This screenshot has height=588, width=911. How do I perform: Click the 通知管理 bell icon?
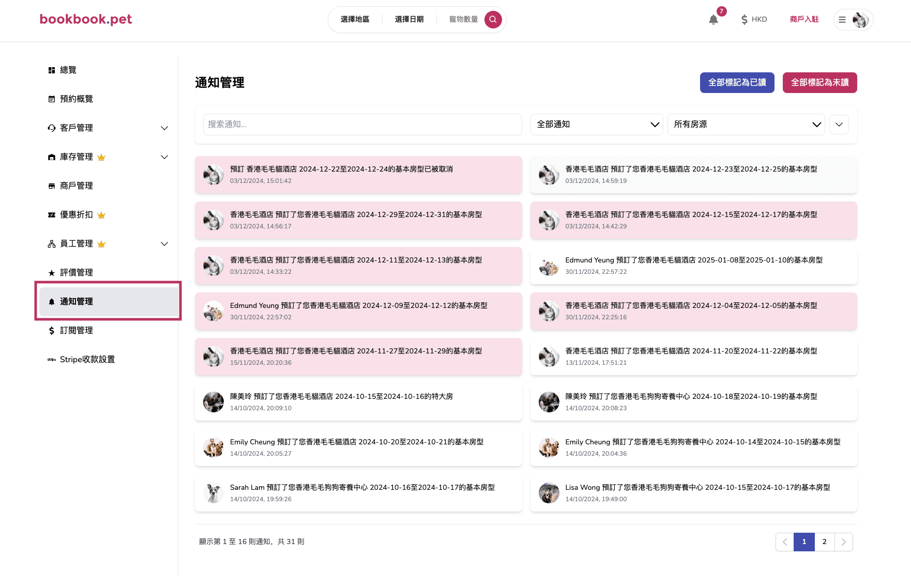[x=52, y=302]
